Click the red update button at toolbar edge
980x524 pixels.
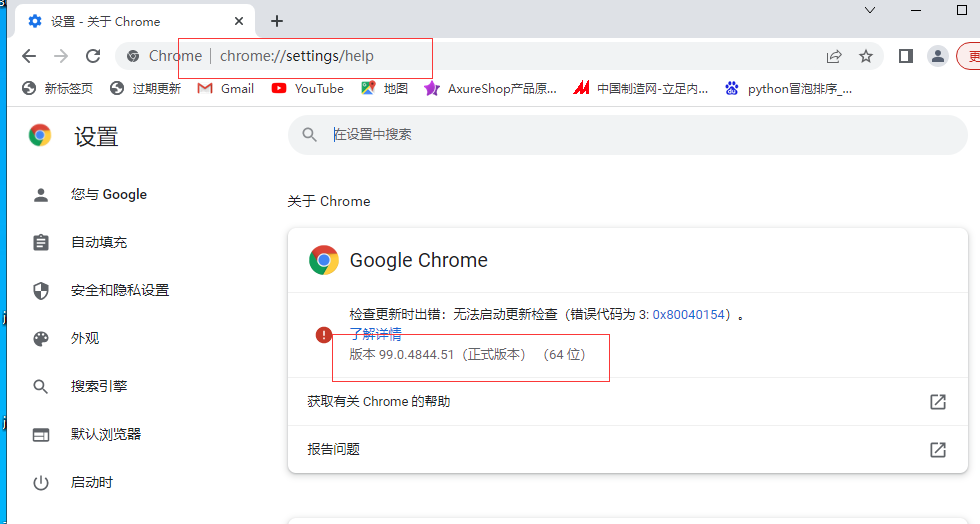tap(969, 56)
